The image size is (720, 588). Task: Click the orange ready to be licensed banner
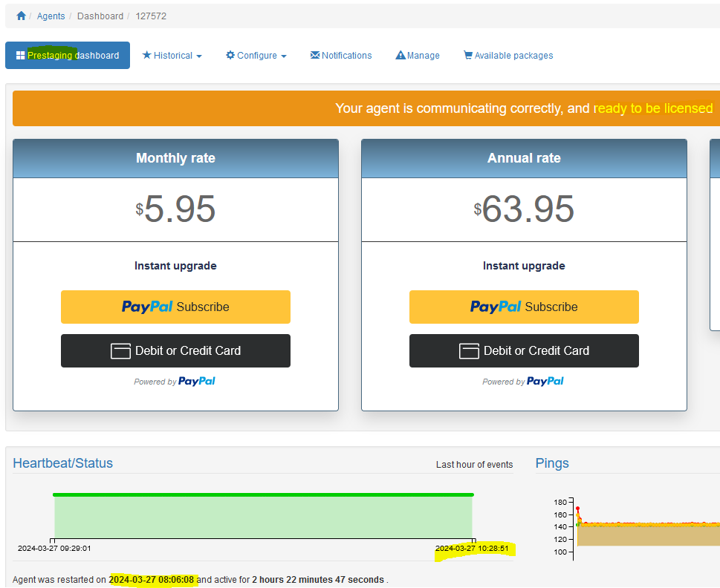[x=366, y=108]
